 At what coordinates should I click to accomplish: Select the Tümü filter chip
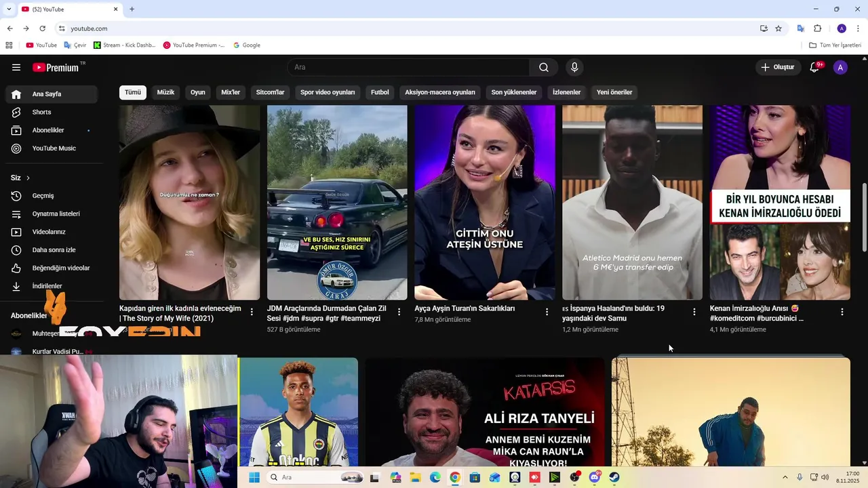[133, 92]
